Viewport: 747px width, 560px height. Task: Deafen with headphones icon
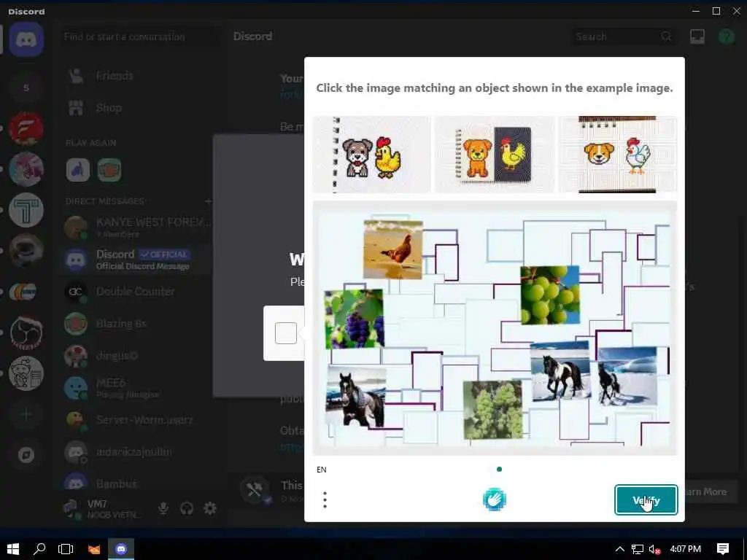pos(186,508)
